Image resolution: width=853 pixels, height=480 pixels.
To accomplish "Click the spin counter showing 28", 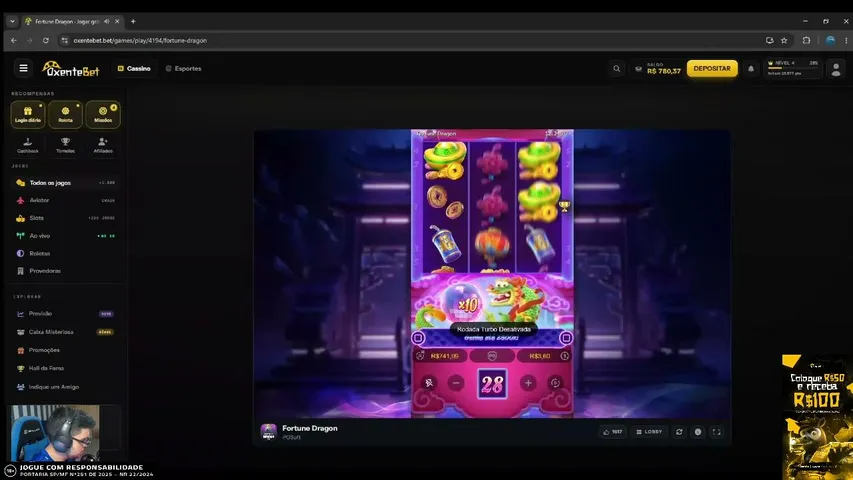I will [492, 384].
